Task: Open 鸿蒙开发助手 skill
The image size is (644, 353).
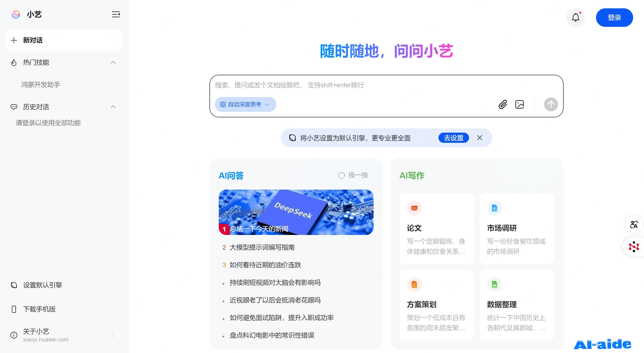Action: point(41,85)
